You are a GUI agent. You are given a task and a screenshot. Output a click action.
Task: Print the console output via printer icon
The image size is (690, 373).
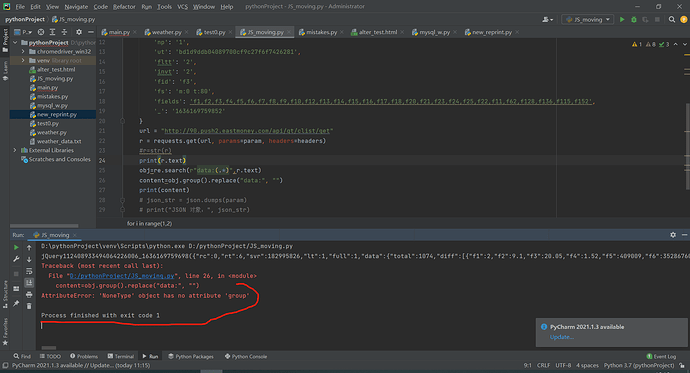click(29, 294)
